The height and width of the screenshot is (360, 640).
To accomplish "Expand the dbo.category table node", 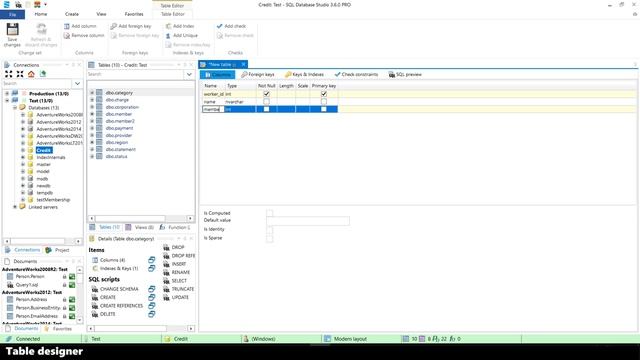I will (x=92, y=93).
